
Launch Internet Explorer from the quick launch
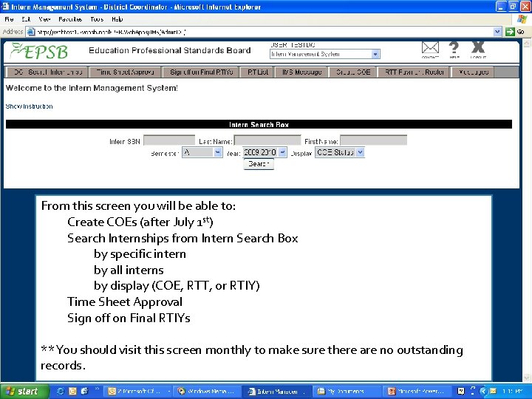tap(61, 391)
